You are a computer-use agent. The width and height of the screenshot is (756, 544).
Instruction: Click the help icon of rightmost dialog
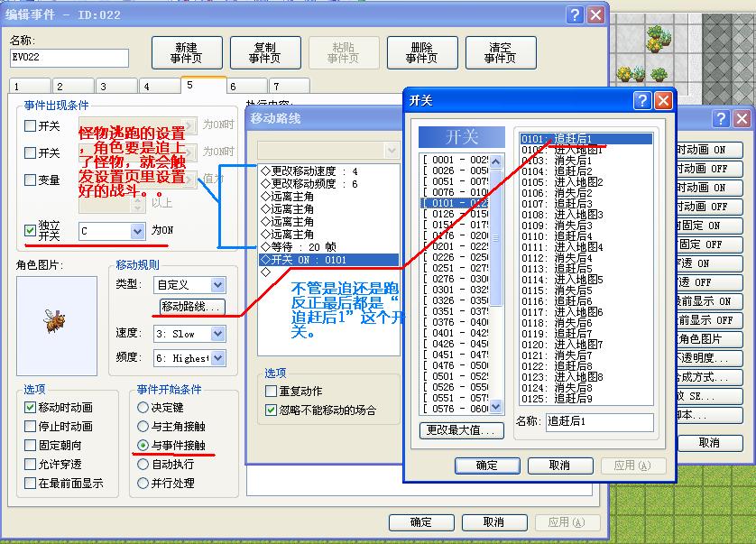[x=721, y=118]
